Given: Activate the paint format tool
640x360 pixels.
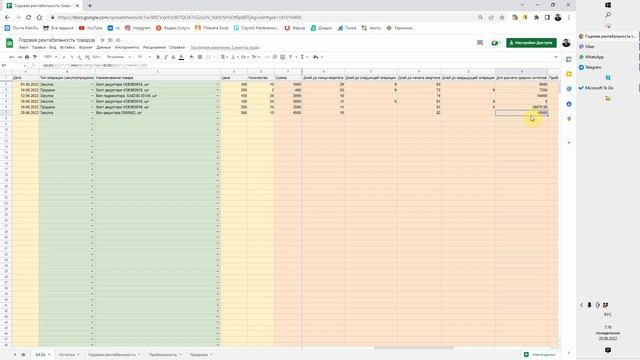Looking at the screenshot, I should click(x=35, y=57).
